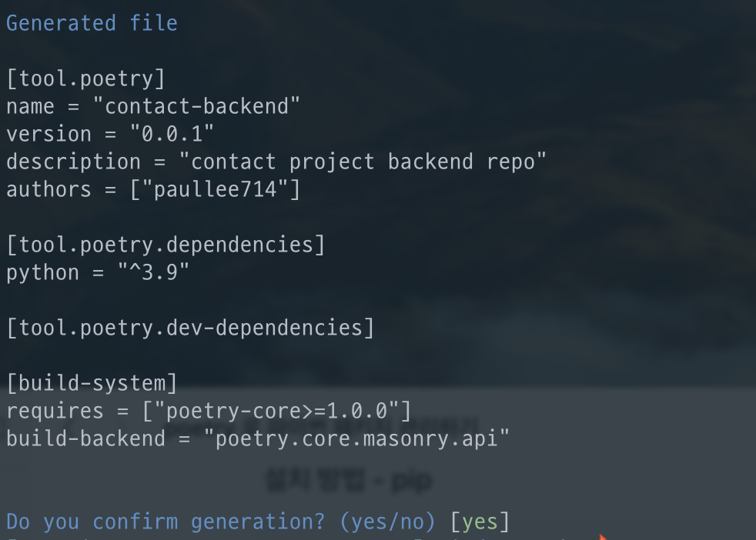
Task: Click the "build-backend" key
Action: 85,438
